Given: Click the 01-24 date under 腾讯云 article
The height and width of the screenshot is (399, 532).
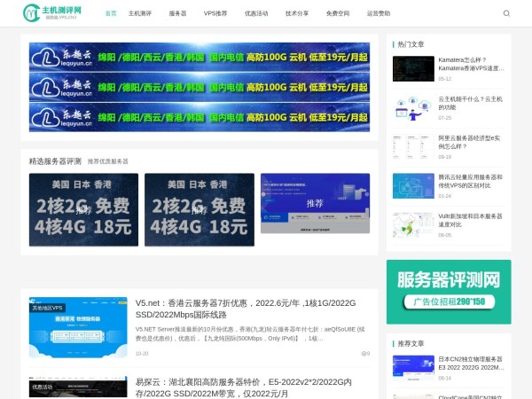Looking at the screenshot, I should point(445,196).
